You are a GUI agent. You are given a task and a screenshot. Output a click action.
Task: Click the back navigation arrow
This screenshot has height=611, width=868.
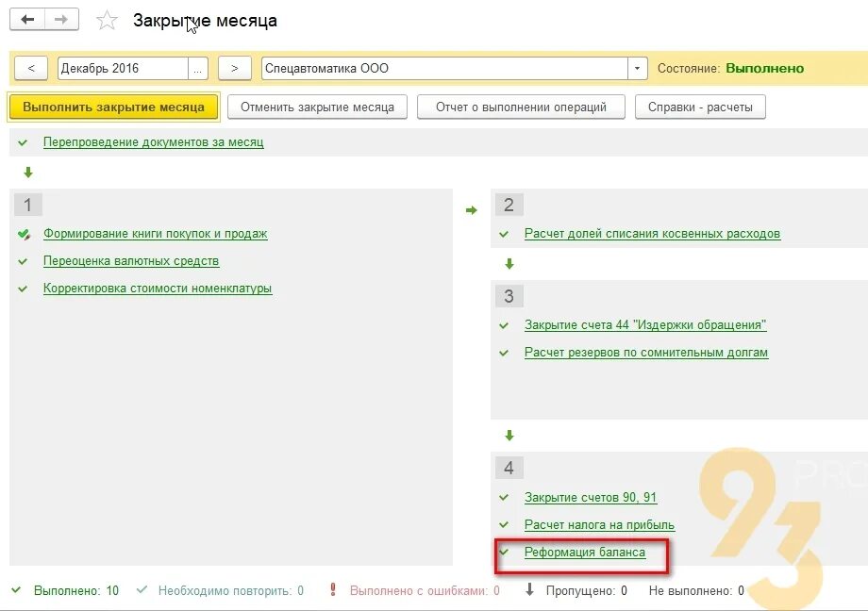25,19
